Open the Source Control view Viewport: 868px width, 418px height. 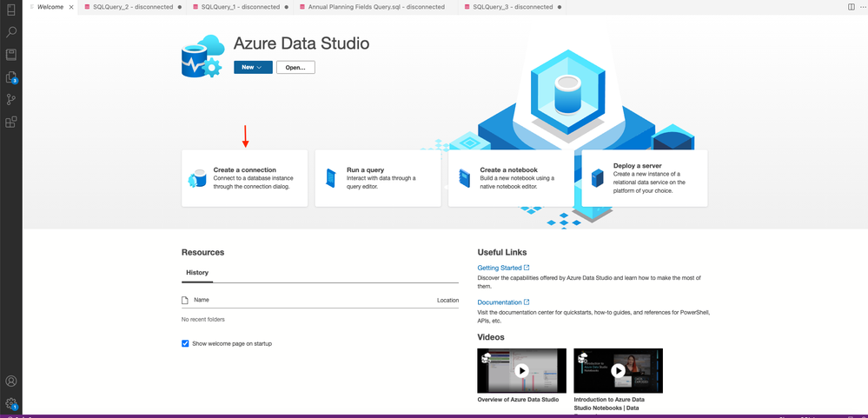tap(11, 100)
